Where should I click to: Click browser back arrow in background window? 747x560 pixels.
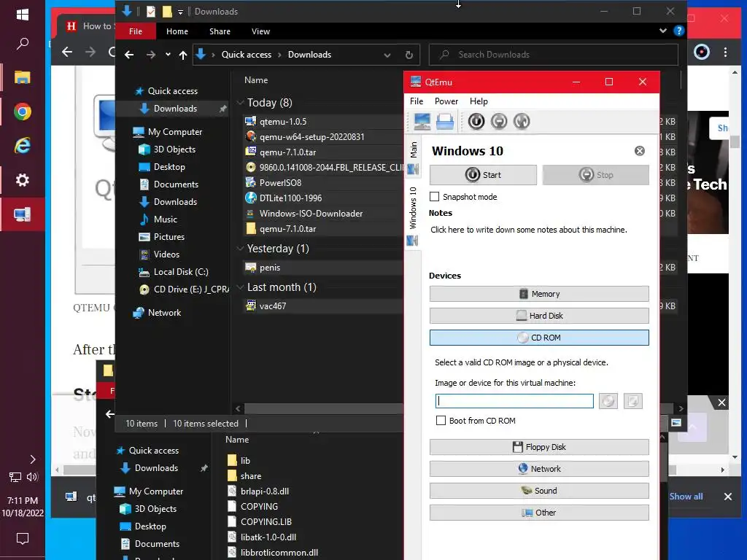pyautogui.click(x=67, y=52)
